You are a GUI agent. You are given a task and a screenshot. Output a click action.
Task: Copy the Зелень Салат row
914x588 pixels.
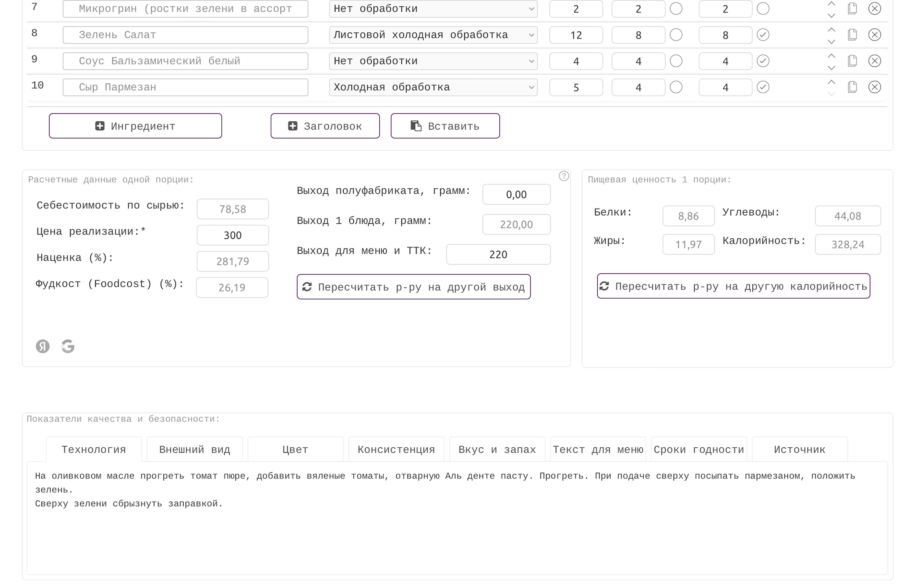852,35
